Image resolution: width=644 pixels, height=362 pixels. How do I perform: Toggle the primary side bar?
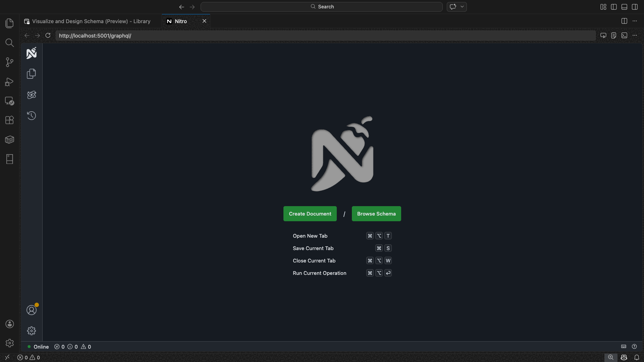click(x=614, y=7)
